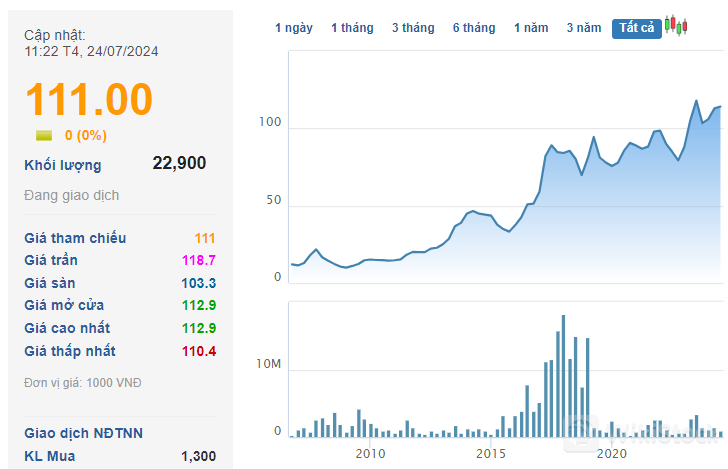
Task: Click the 2020 label on time axis
Action: 612,454
